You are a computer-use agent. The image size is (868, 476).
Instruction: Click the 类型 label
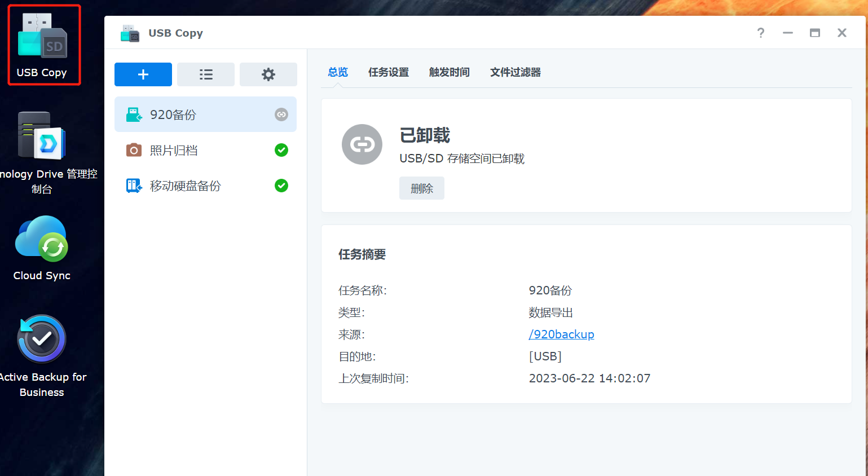point(351,312)
